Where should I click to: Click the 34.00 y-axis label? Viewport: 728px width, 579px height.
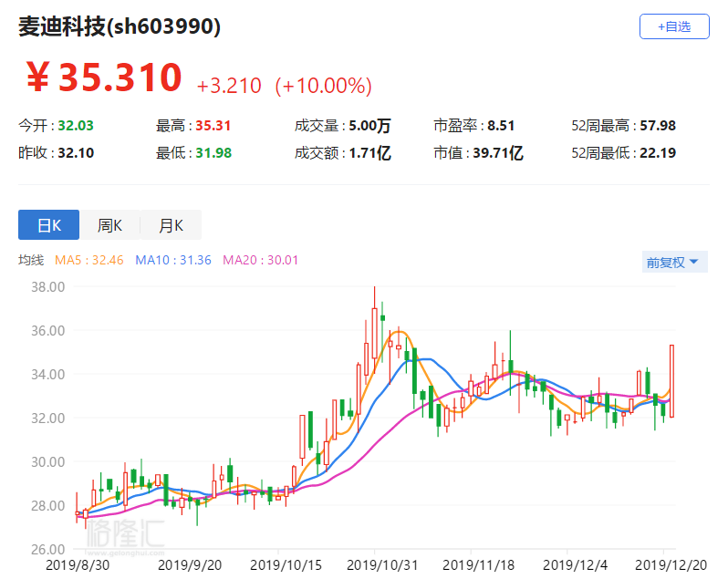(x=47, y=374)
